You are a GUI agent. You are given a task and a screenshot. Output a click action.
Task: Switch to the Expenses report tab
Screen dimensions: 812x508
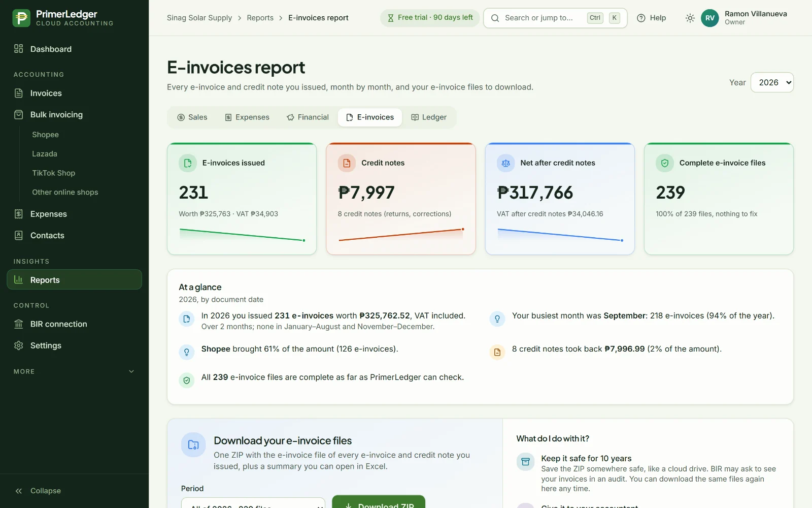pos(247,117)
